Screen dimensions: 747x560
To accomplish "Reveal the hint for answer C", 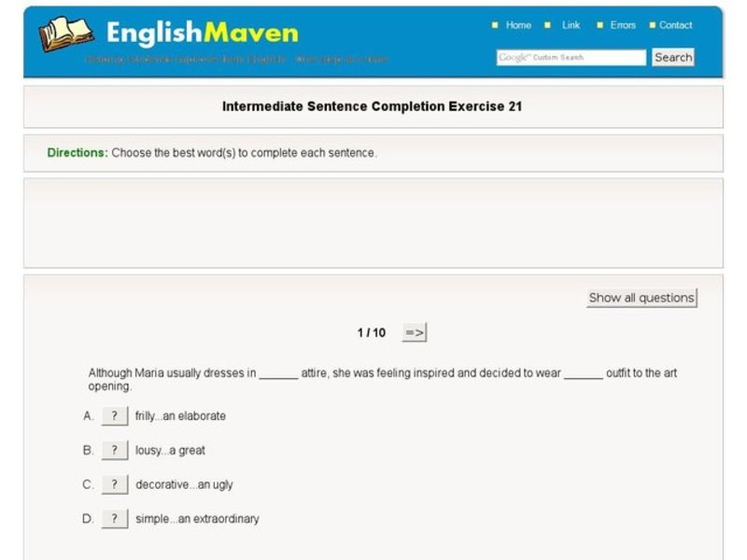I will click(x=114, y=484).
